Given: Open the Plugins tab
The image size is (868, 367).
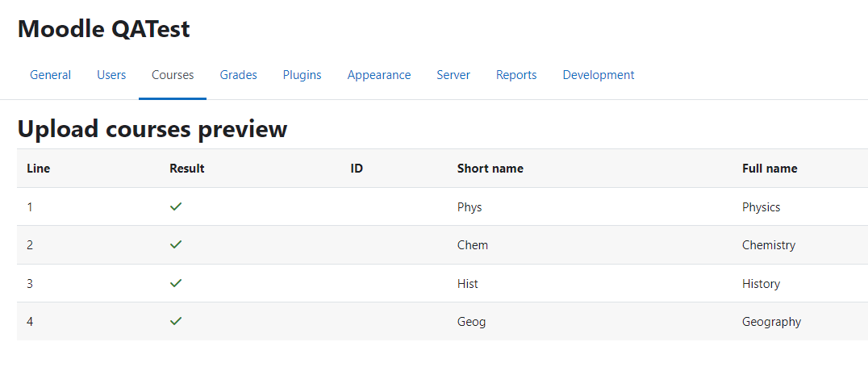Looking at the screenshot, I should coord(303,75).
